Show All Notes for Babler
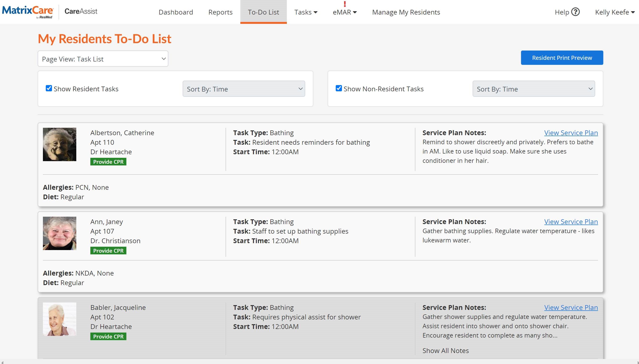 (x=445, y=350)
